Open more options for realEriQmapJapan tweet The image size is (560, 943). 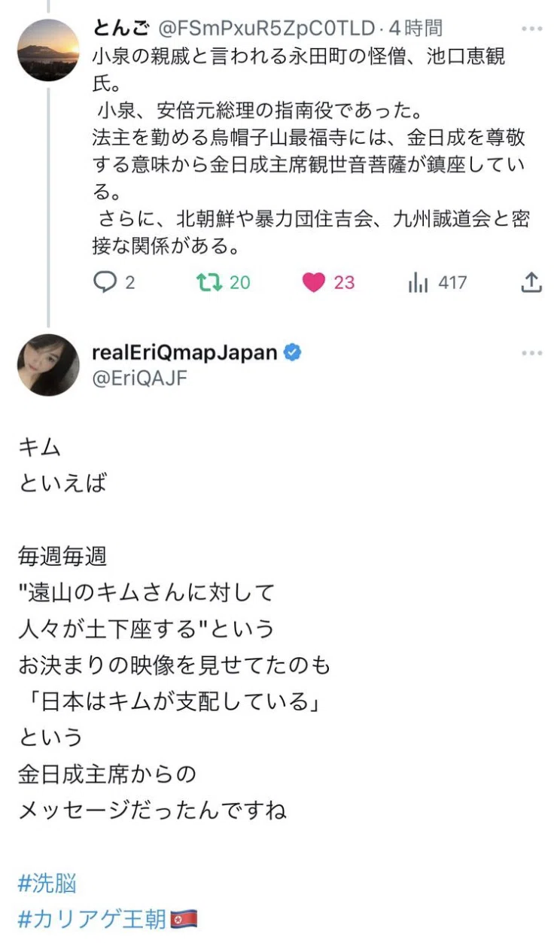coord(531,353)
